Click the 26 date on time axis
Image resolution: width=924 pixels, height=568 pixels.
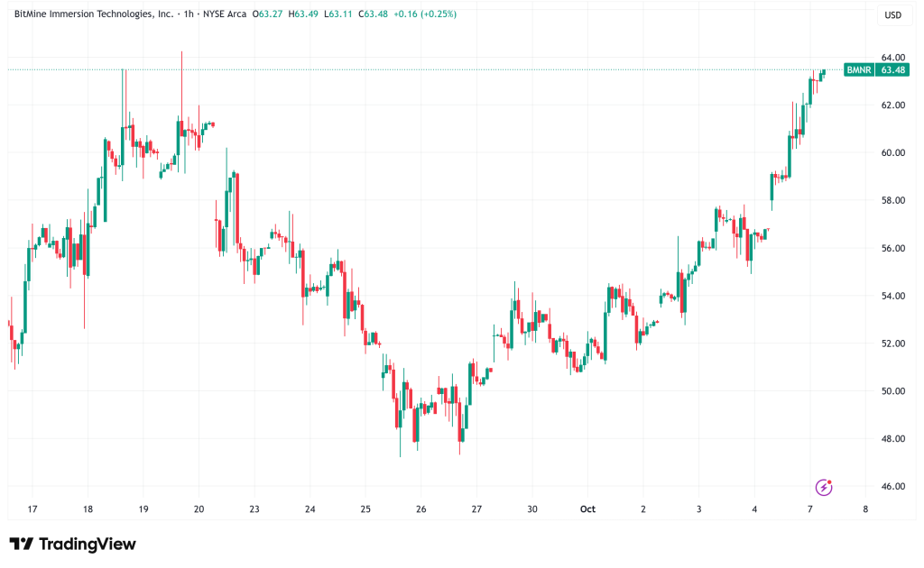coord(420,509)
